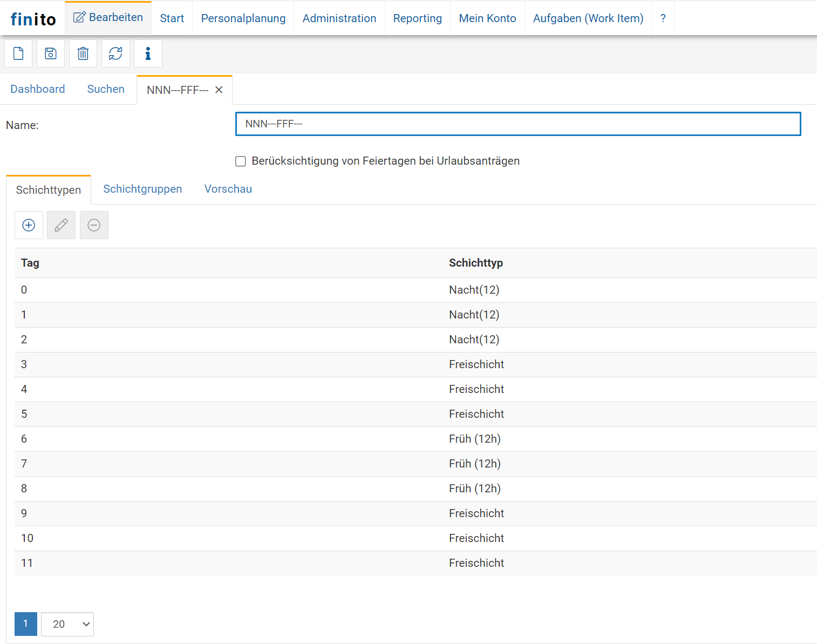Viewport: 817px width, 644px height.
Task: Save using the floppy disk icon
Action: (x=51, y=53)
